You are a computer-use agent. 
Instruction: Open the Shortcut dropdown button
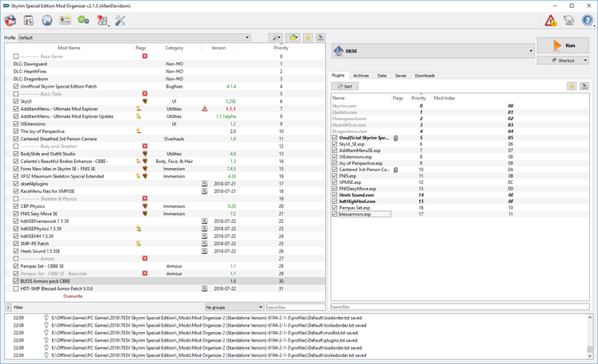pyautogui.click(x=563, y=61)
